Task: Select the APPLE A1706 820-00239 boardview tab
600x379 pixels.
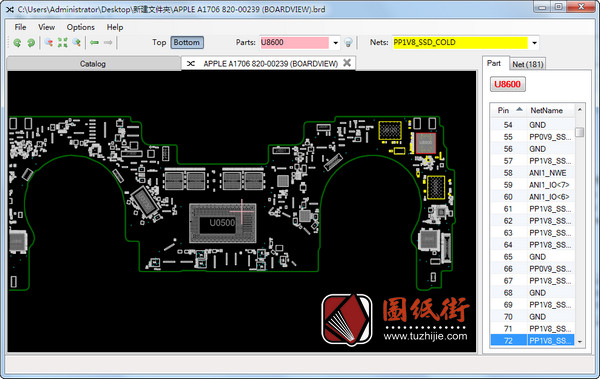Action: (270, 64)
